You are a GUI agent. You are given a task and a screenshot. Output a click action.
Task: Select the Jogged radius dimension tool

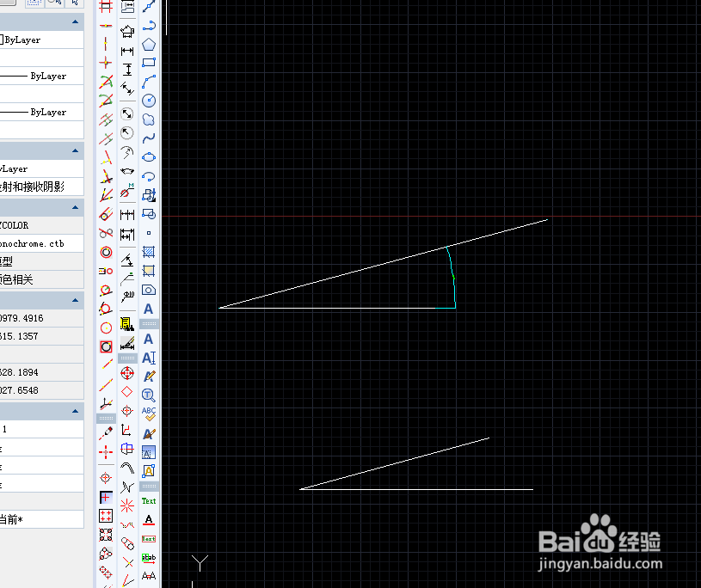click(127, 152)
